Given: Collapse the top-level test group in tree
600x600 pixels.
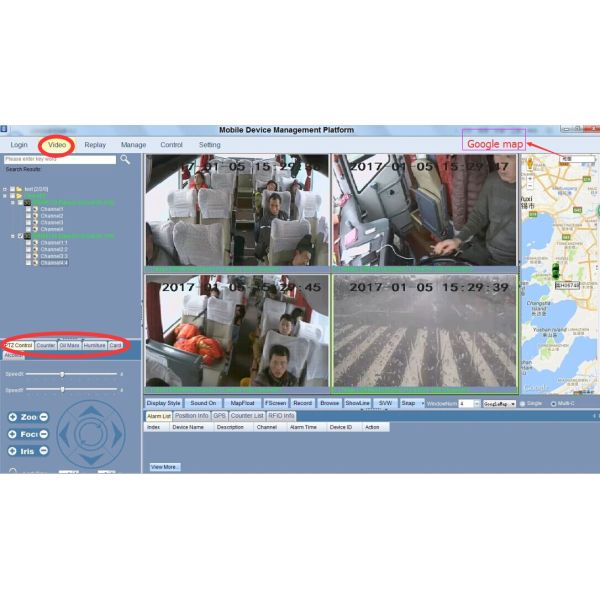Looking at the screenshot, I should click(6, 188).
